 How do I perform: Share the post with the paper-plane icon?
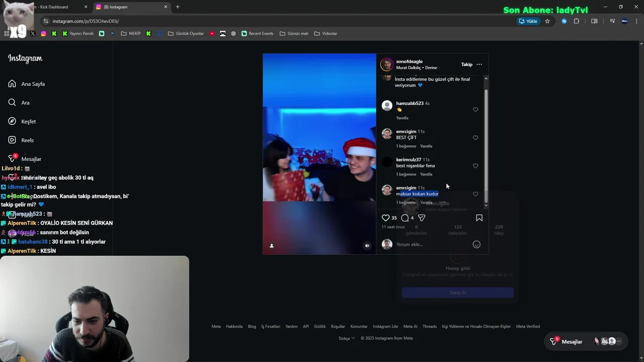[x=422, y=218]
